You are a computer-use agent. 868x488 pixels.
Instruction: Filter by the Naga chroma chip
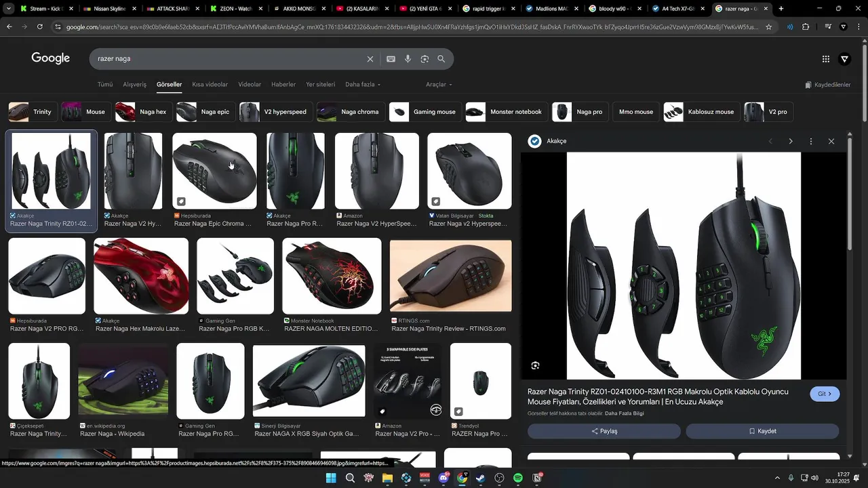coord(350,112)
